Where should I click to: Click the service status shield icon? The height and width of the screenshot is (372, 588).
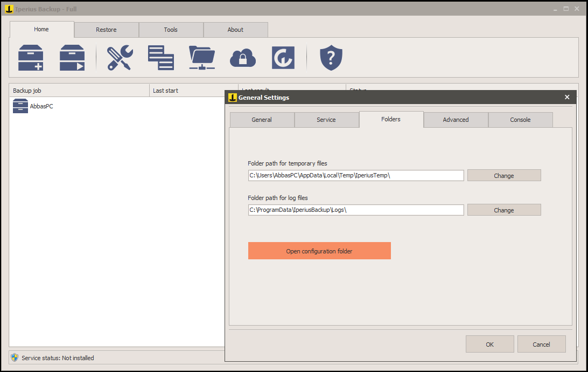coord(15,358)
